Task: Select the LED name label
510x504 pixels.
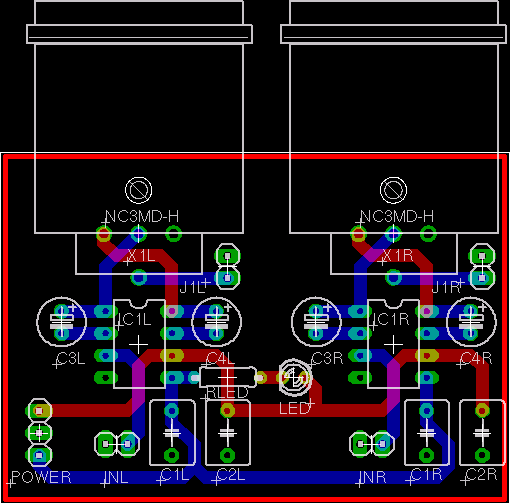Action: tap(294, 409)
